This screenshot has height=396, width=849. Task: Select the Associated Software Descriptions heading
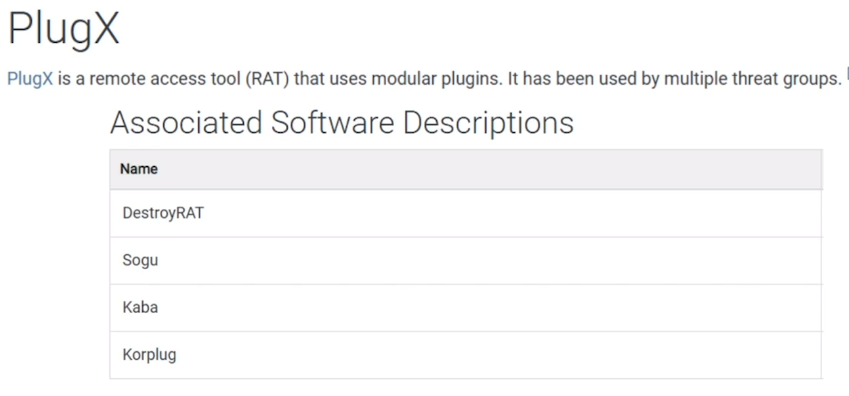(x=342, y=123)
